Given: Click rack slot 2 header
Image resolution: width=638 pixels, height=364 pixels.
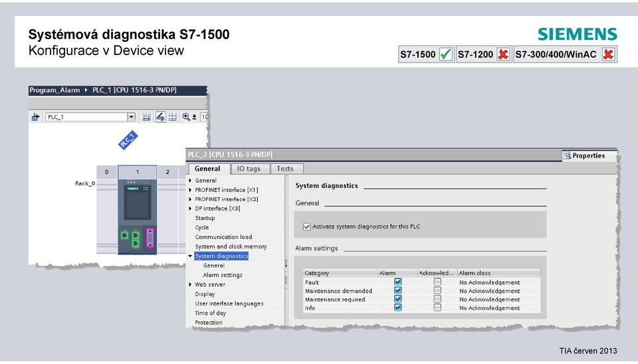Looking at the screenshot, I should click(167, 171).
